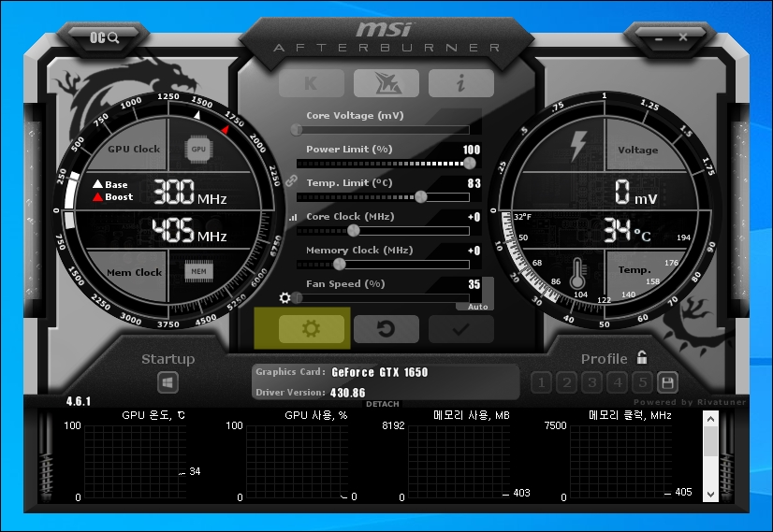
Task: Click the Core Clock slider handle
Action: pos(354,230)
